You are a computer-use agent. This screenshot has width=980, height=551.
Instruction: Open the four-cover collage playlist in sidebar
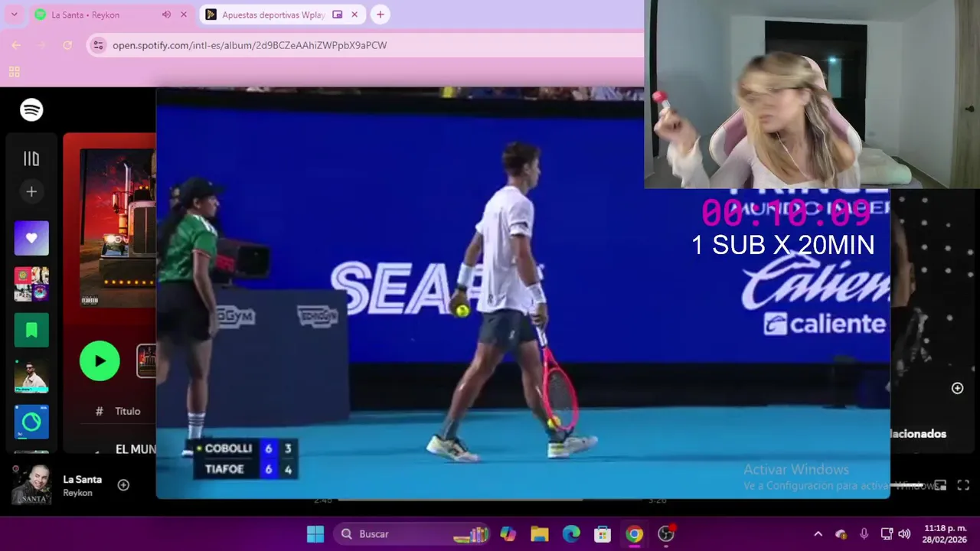(31, 284)
